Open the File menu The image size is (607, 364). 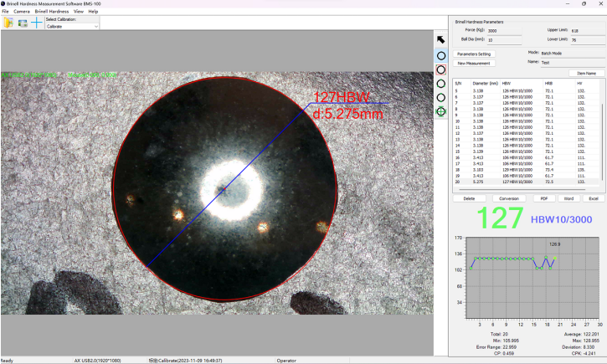tap(5, 12)
